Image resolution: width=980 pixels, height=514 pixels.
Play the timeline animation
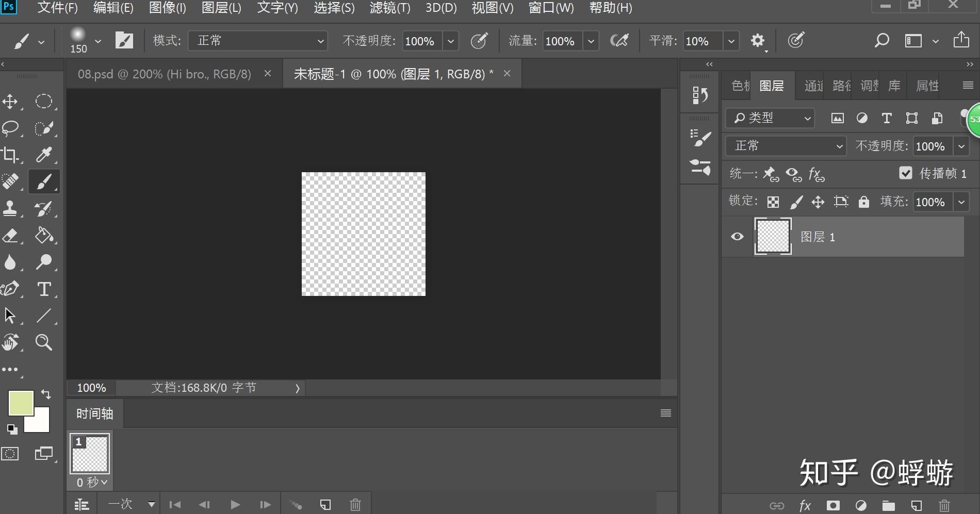[235, 505]
